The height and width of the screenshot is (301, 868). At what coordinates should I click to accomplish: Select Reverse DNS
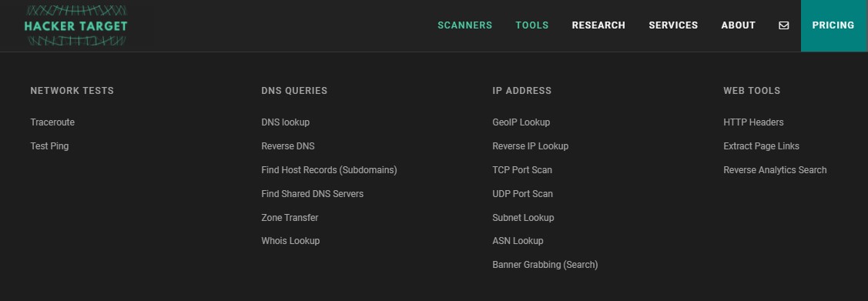(x=288, y=146)
